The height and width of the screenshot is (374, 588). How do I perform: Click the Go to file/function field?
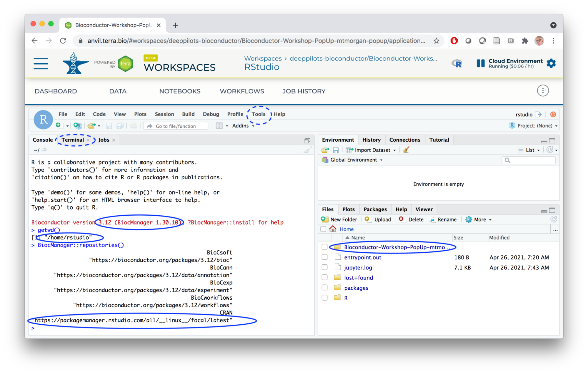click(x=176, y=126)
